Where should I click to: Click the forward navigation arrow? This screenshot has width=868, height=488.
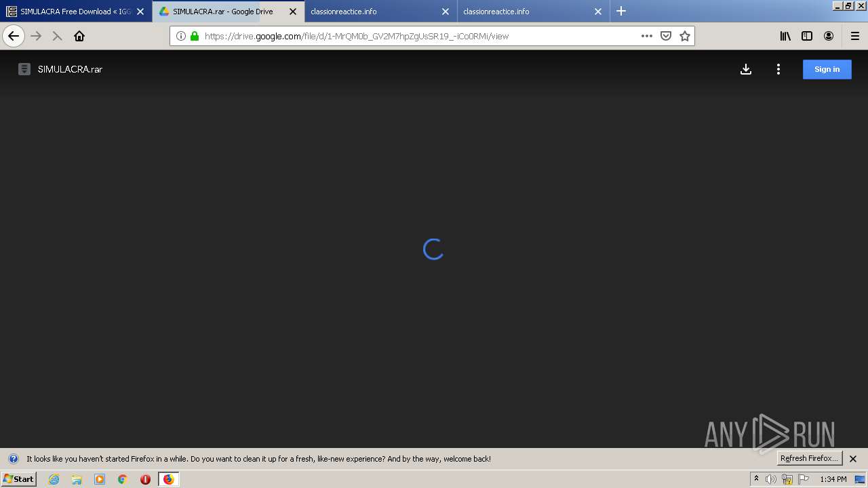tap(36, 36)
